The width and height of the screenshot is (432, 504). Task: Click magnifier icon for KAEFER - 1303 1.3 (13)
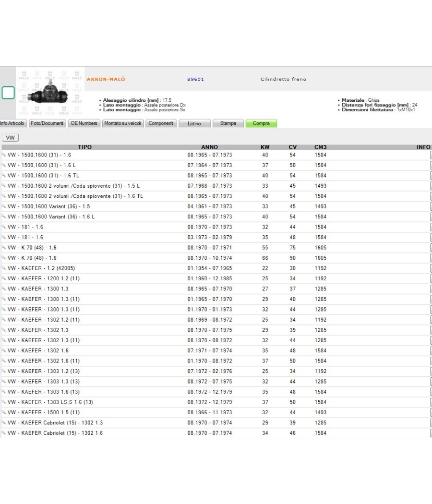[x=4, y=381]
